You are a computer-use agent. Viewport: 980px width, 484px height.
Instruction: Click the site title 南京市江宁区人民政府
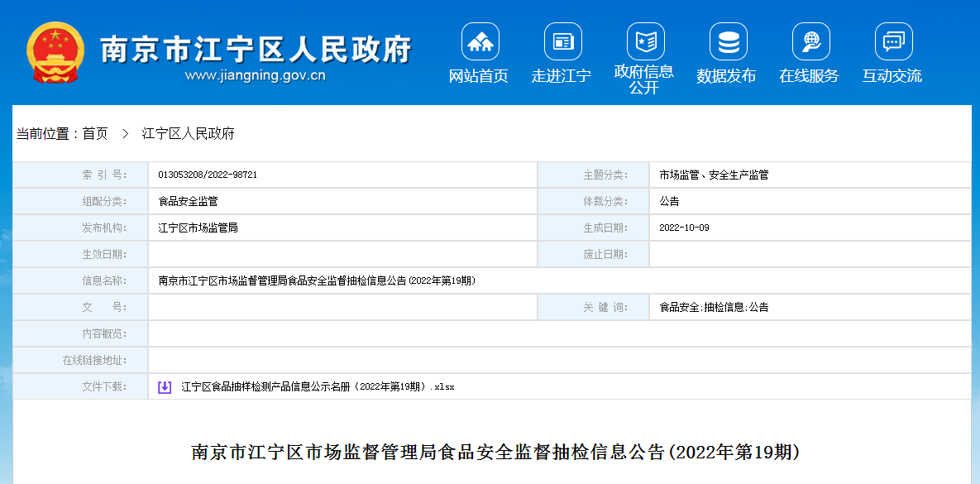256,50
